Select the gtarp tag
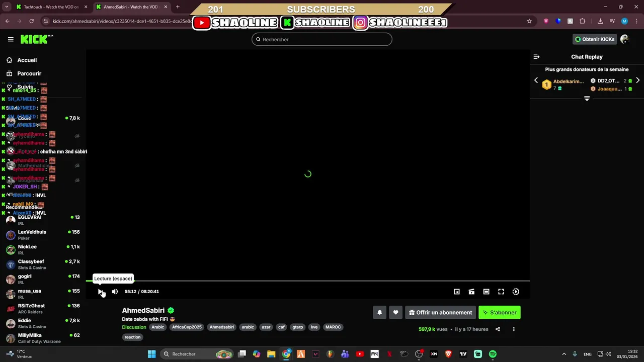Image resolution: width=644 pixels, height=362 pixels. pyautogui.click(x=298, y=327)
